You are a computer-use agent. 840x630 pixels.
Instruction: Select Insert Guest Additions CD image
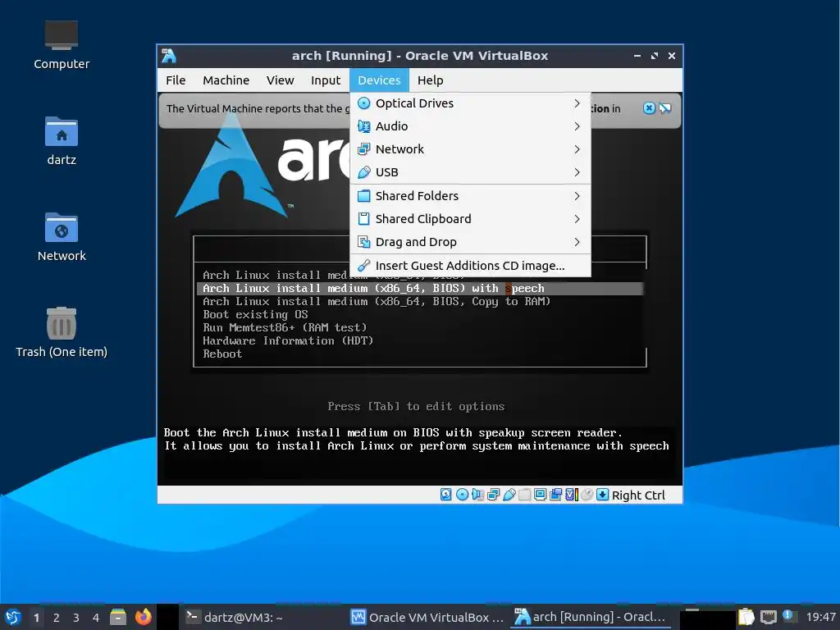(x=470, y=266)
